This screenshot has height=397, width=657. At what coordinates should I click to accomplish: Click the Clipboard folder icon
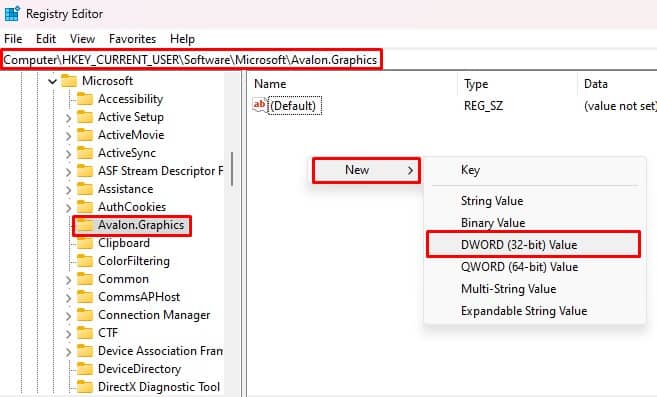[85, 244]
